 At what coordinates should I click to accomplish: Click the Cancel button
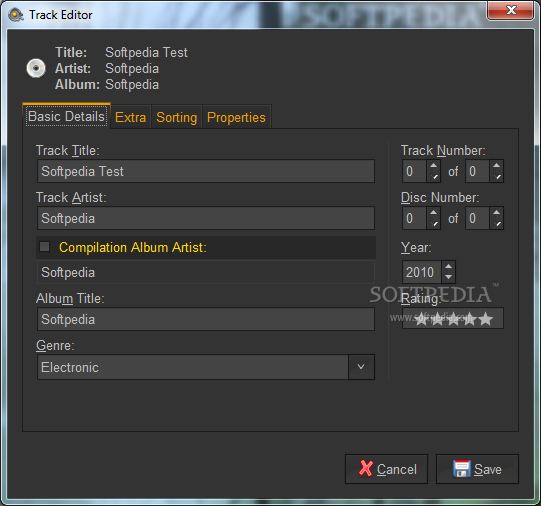[x=386, y=469]
